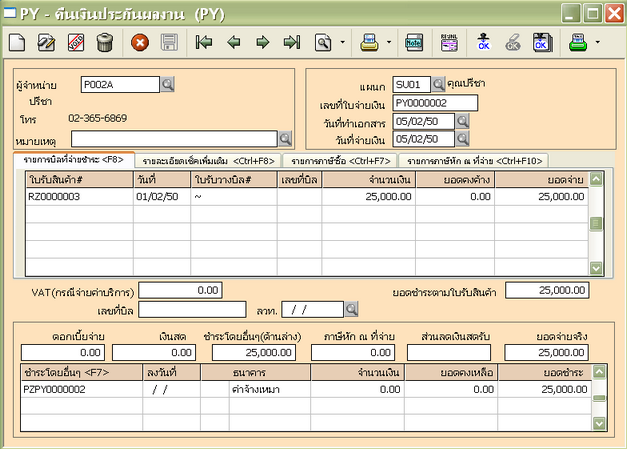This screenshot has height=449, width=627.
Task: Jump to the last record
Action: click(x=291, y=42)
